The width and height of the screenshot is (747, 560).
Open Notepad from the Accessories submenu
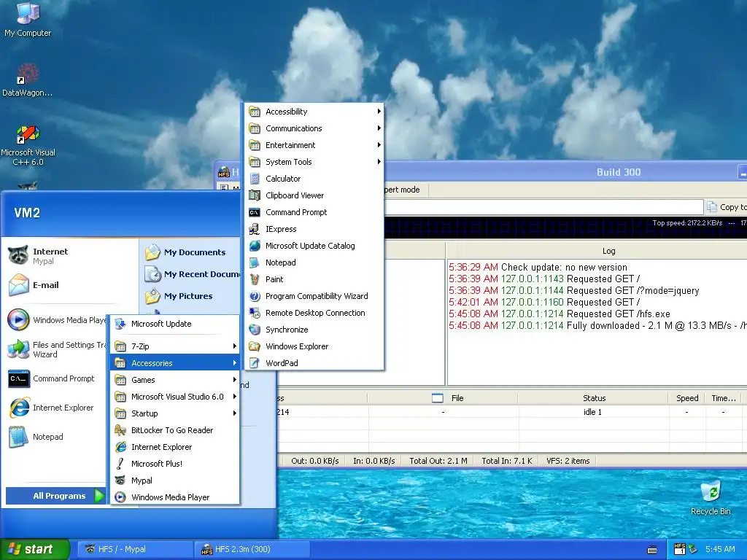(314, 262)
